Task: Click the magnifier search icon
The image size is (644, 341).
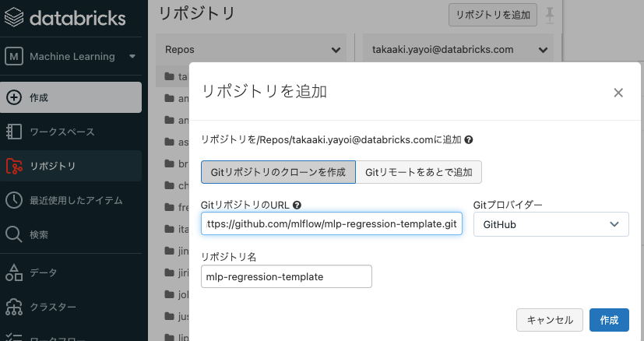Action: coord(13,234)
